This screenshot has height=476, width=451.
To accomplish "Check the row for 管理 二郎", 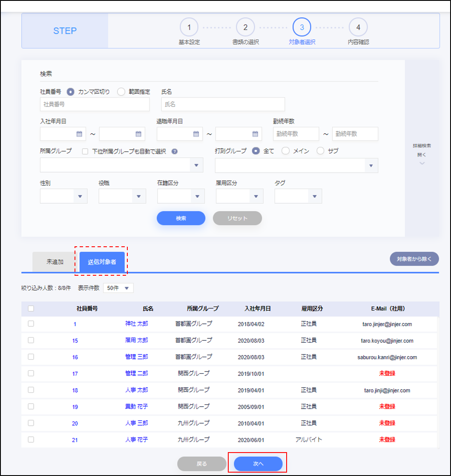I will (x=31, y=373).
